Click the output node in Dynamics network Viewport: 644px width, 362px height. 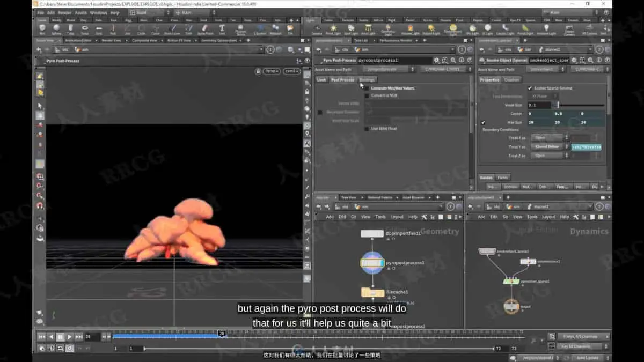(x=511, y=306)
